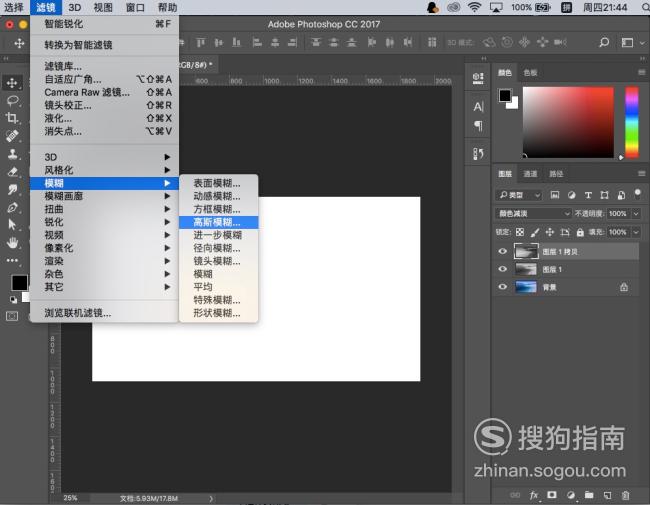Screen dimensions: 650x505
Task: Expand the 锐化 submenu
Action: 104,222
